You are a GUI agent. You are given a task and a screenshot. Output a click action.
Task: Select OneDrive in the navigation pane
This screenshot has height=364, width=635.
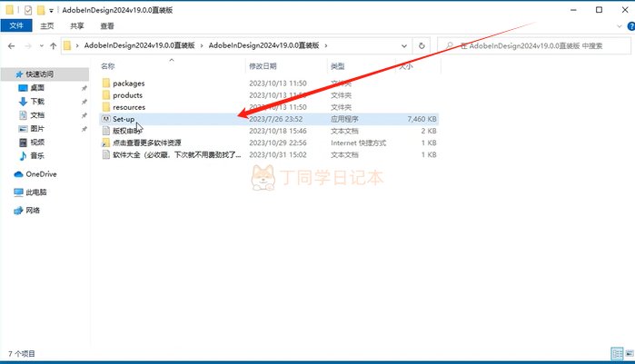point(41,174)
